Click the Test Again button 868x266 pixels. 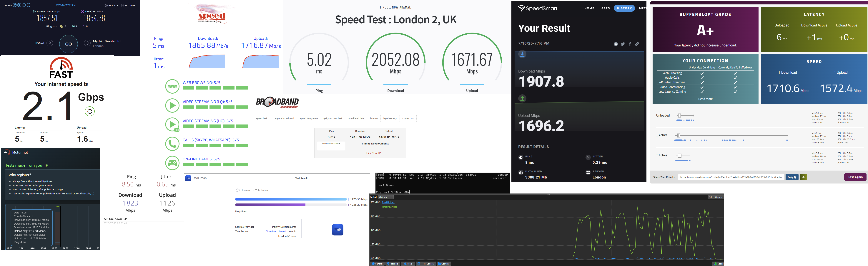pyautogui.click(x=855, y=177)
